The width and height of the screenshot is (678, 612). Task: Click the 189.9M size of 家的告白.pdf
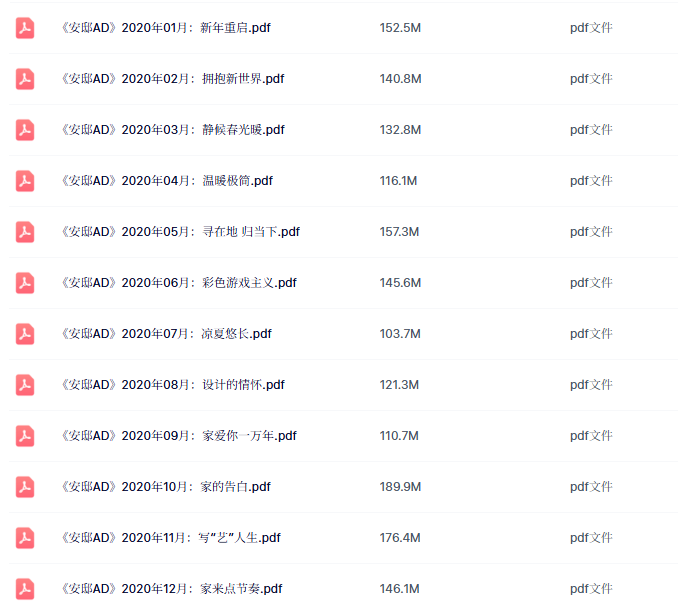pos(400,487)
